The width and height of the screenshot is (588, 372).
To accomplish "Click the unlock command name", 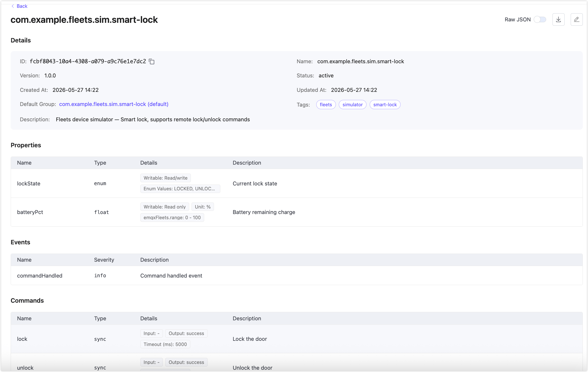I will [25, 368].
